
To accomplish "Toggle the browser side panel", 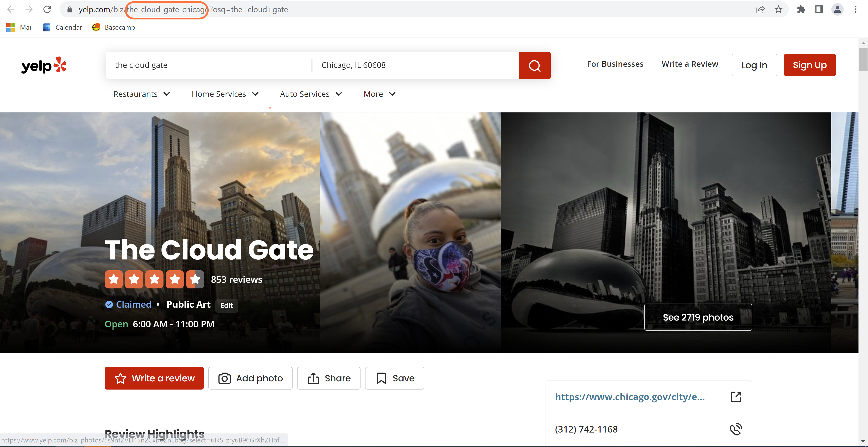I will 819,10.
